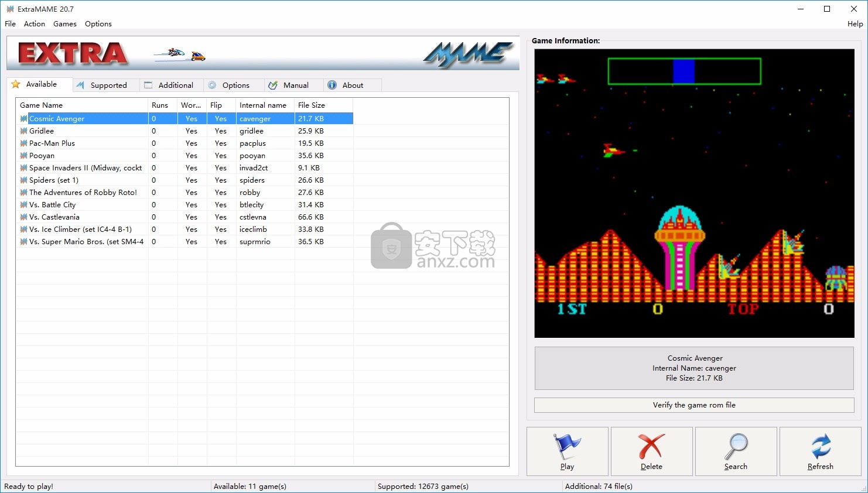
Task: Open the File menu
Action: point(11,24)
